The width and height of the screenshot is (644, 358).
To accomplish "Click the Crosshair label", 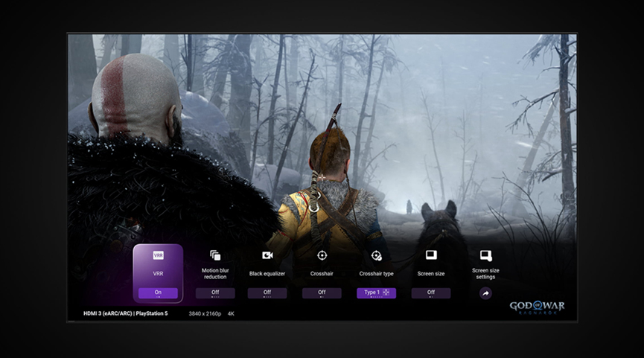I will click(322, 273).
